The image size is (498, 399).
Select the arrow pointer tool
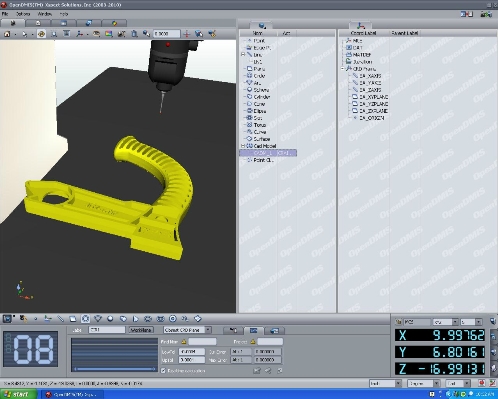(x=24, y=34)
